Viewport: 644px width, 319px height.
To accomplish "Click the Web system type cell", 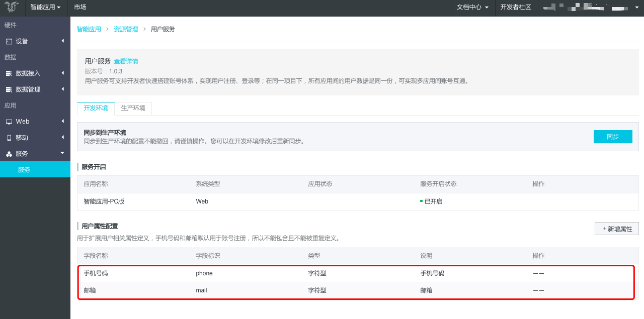I will pos(202,201).
